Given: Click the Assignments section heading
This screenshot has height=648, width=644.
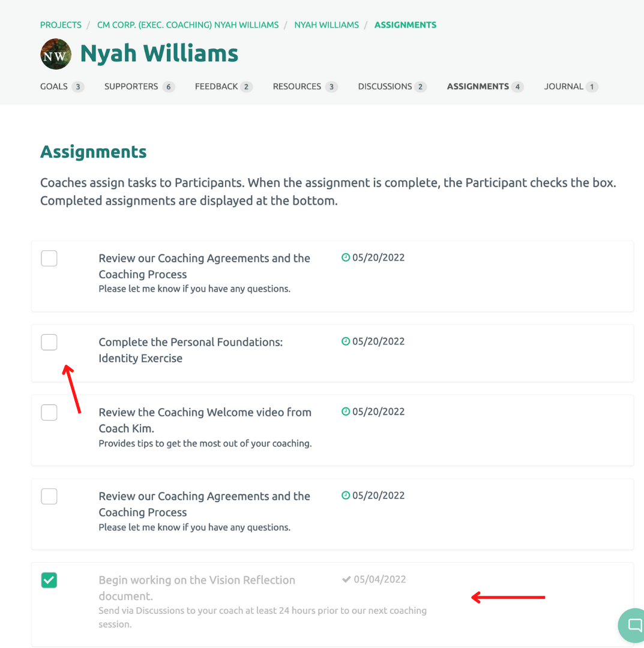Looking at the screenshot, I should [94, 152].
